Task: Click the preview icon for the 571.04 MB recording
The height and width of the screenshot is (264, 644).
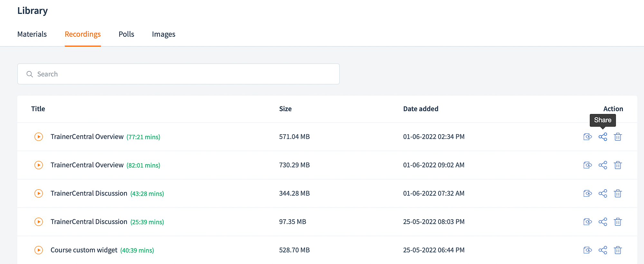Action: [588, 137]
